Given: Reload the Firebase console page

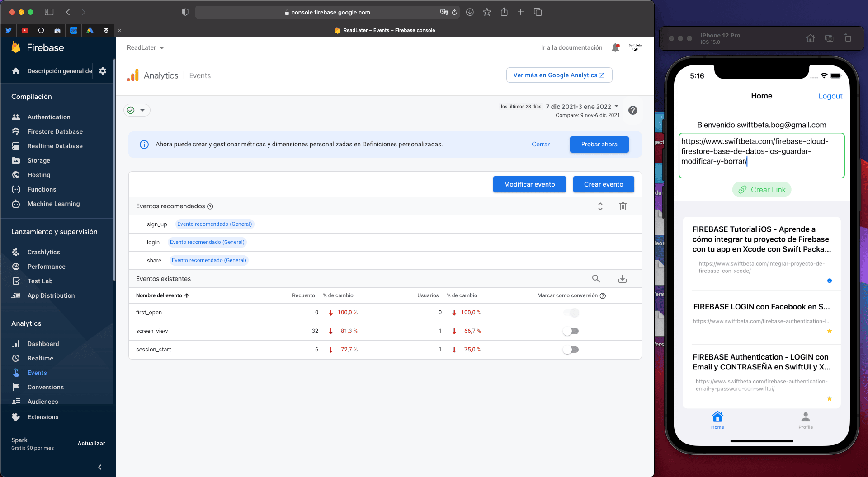Looking at the screenshot, I should click(454, 12).
